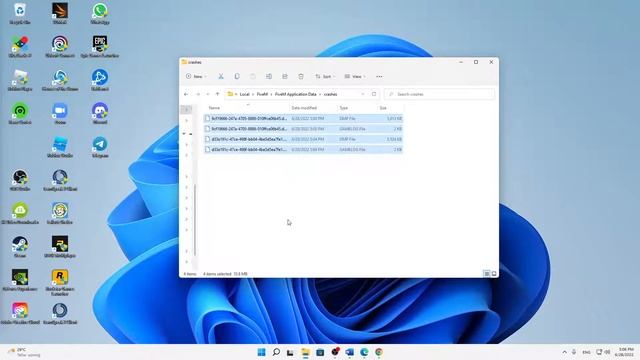Open the New item dropdown in File Explorer

pyautogui.click(x=196, y=76)
